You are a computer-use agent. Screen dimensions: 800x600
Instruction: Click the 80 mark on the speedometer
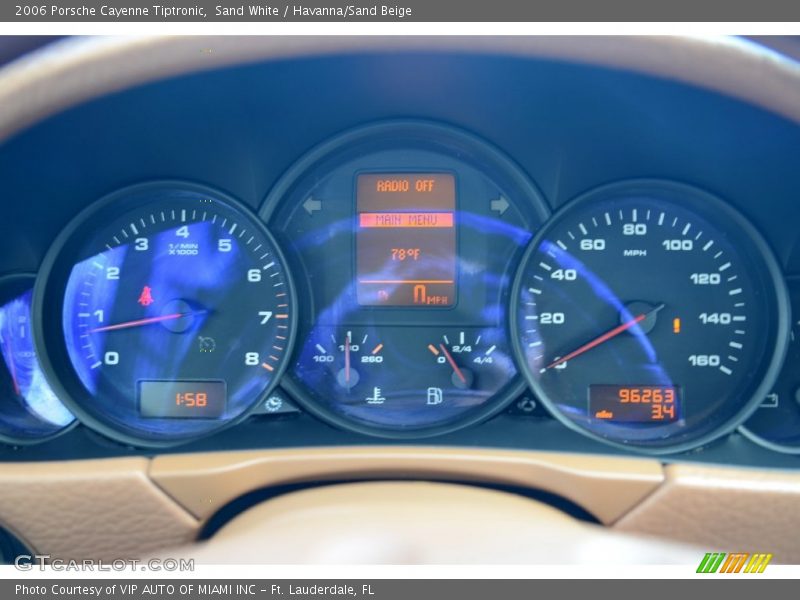tap(634, 230)
